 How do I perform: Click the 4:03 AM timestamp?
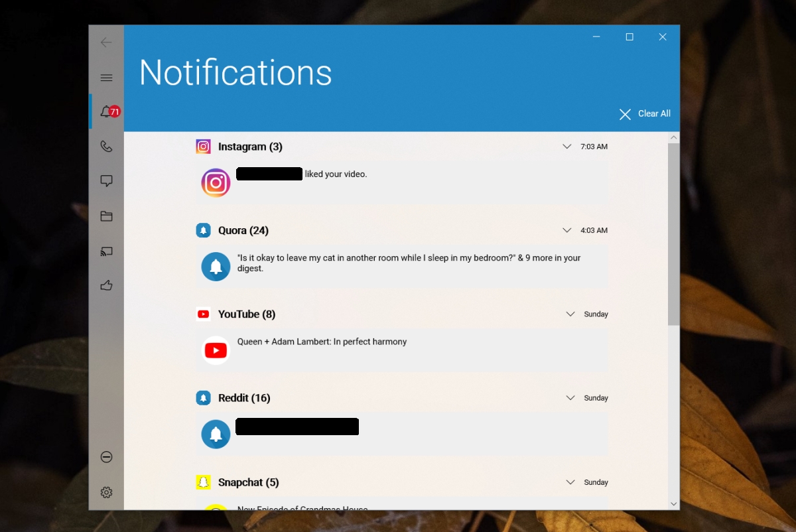(x=594, y=230)
